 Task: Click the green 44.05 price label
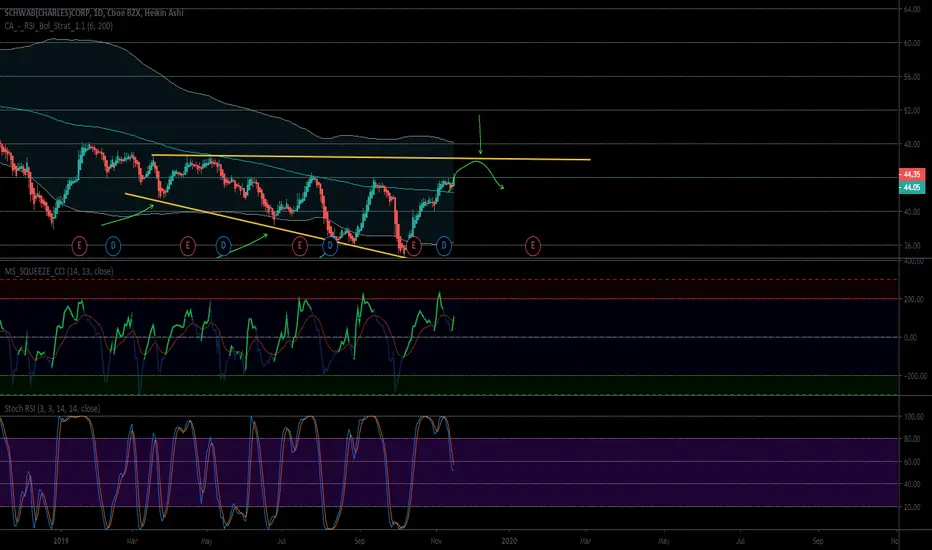click(x=912, y=187)
